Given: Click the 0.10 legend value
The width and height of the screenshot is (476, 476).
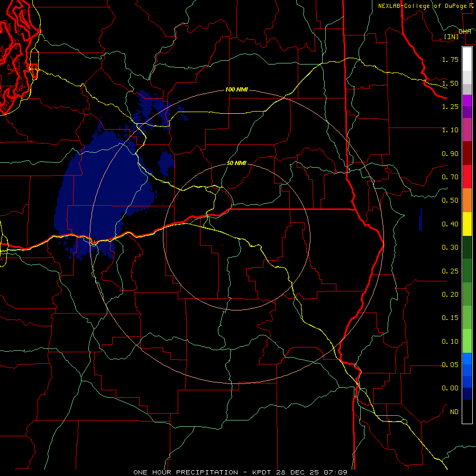Looking at the screenshot, I should [450, 342].
